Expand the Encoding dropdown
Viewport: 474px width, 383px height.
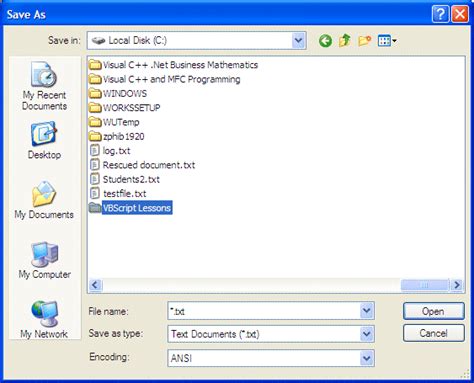click(x=367, y=358)
